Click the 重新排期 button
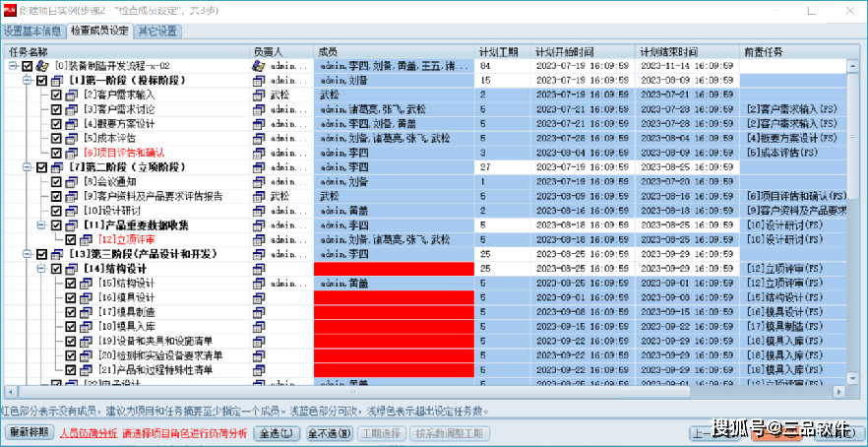This screenshot has width=868, height=447. click(x=29, y=432)
